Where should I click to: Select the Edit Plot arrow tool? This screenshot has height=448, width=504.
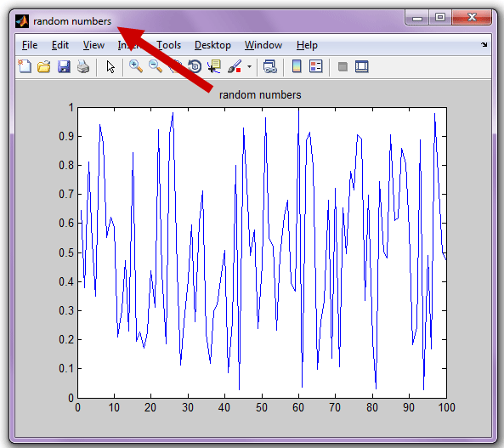tap(110, 67)
